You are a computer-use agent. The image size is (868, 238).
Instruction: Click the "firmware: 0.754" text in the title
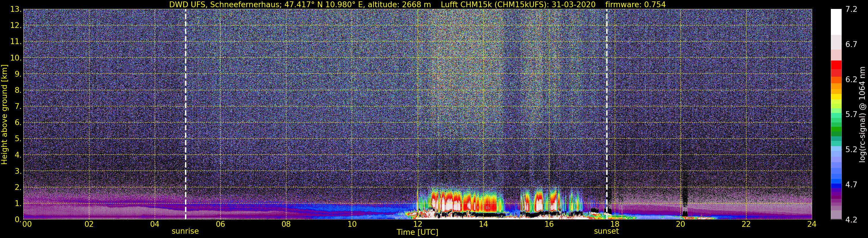click(636, 4)
